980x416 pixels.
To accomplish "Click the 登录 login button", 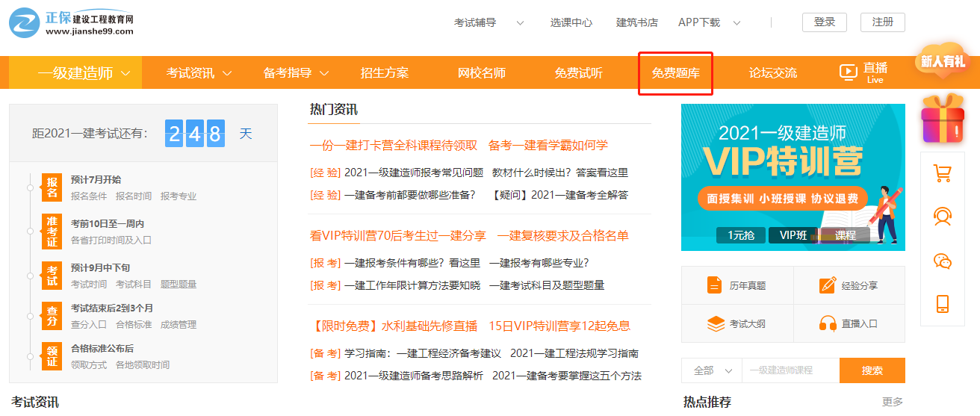I will click(824, 22).
